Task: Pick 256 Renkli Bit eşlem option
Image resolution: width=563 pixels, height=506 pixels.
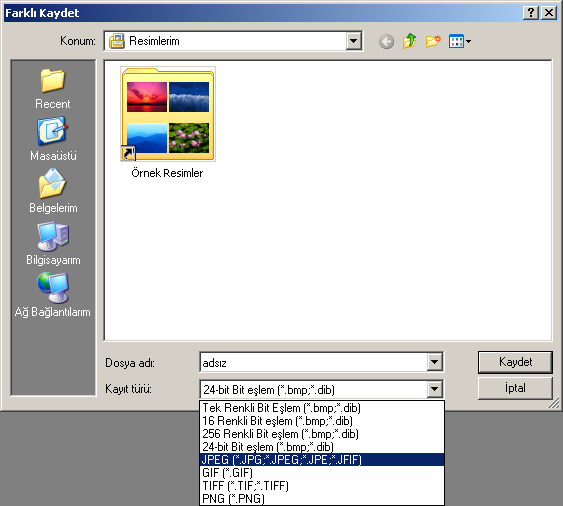Action: click(x=322, y=434)
